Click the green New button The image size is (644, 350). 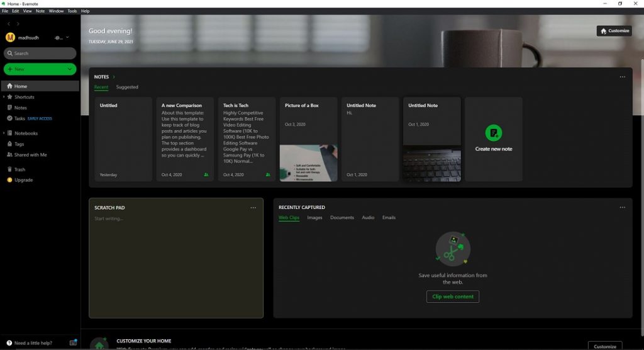(x=40, y=69)
